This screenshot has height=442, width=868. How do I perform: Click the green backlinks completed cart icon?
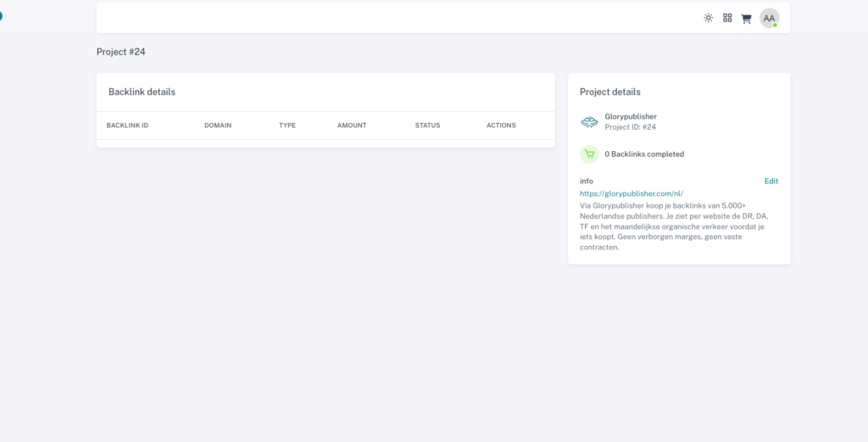coord(590,154)
